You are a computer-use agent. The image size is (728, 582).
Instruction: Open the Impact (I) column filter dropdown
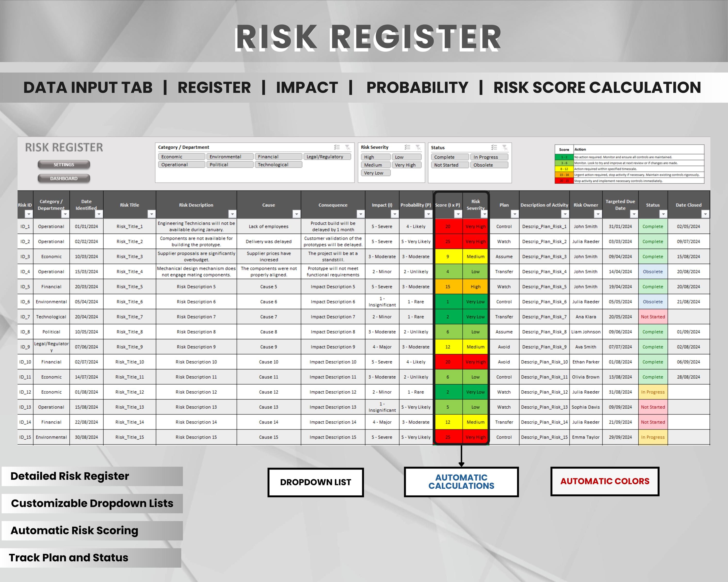395,214
